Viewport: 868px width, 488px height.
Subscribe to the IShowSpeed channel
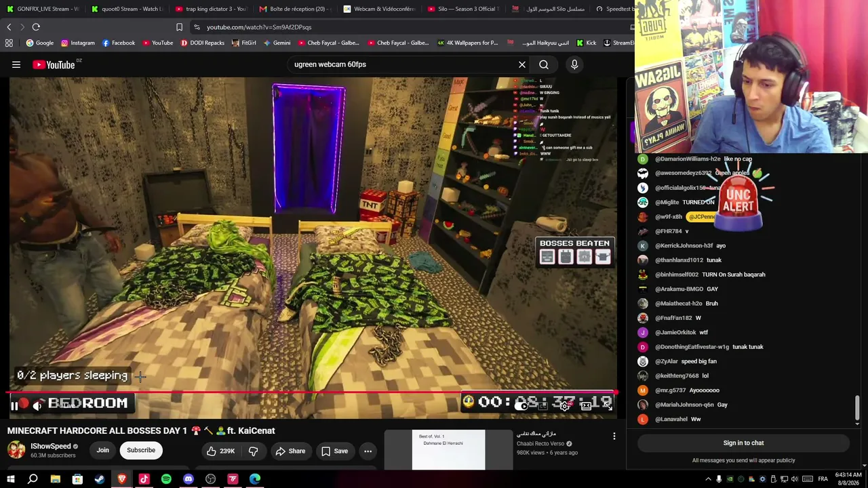coord(141,450)
